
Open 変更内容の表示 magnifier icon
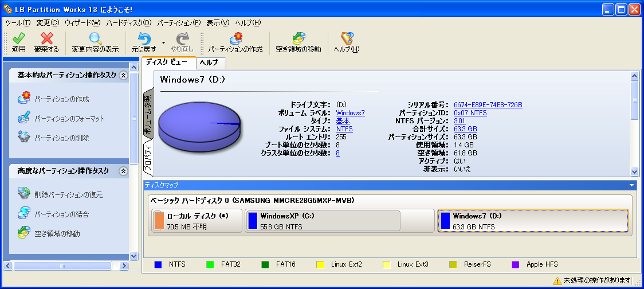point(95,38)
